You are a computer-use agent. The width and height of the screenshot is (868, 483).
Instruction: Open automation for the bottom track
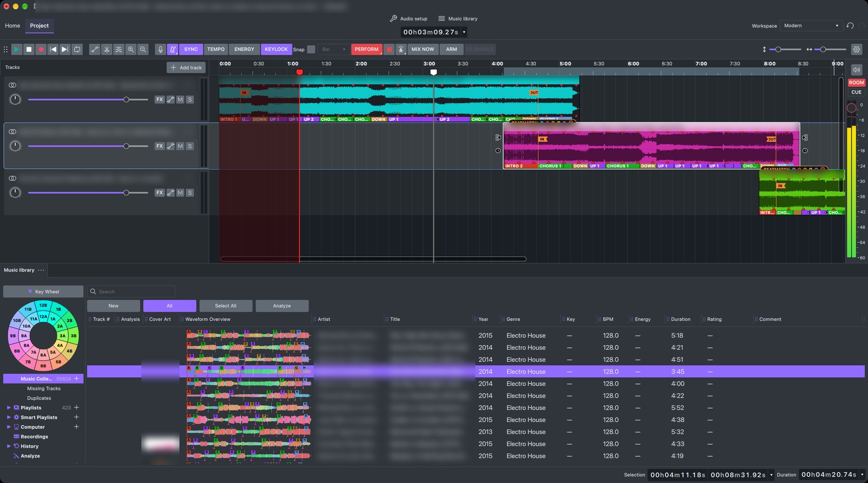point(171,192)
